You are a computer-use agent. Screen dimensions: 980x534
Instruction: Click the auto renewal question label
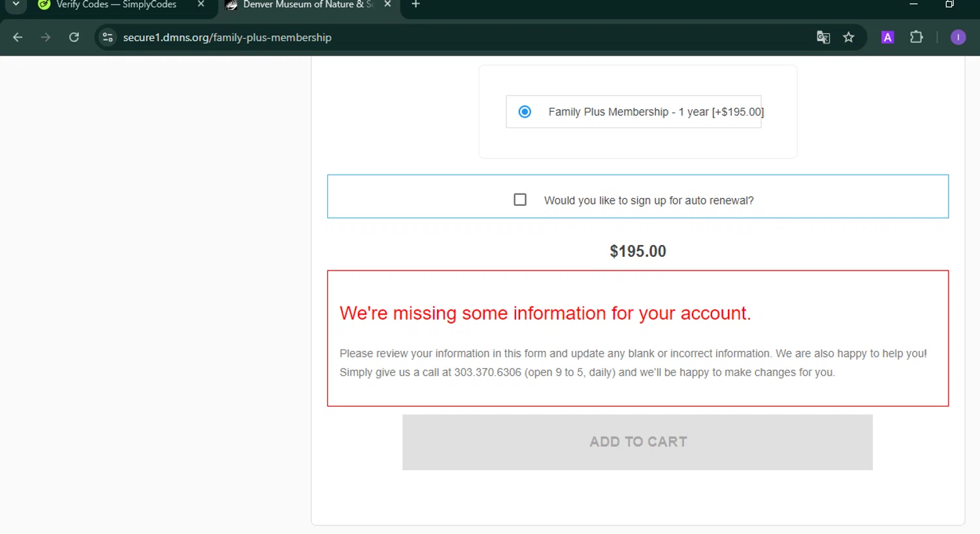click(x=649, y=201)
